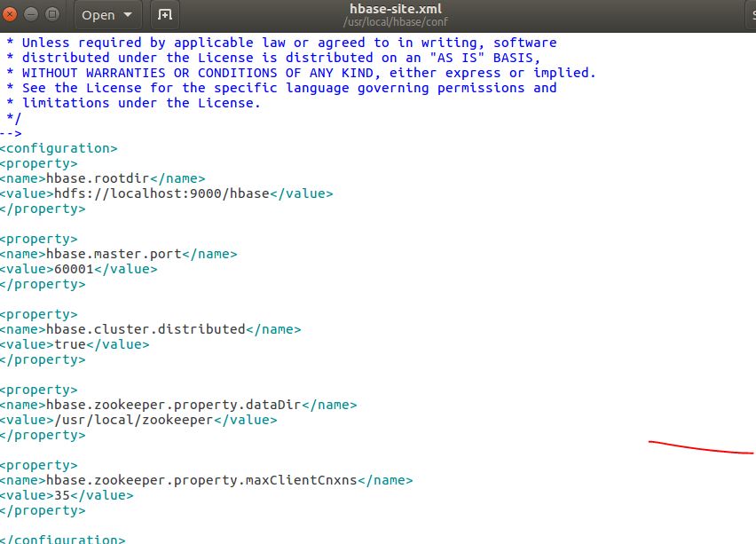Close the gedit window
Image resolution: width=756 pixels, height=544 pixels.
pos(10,14)
